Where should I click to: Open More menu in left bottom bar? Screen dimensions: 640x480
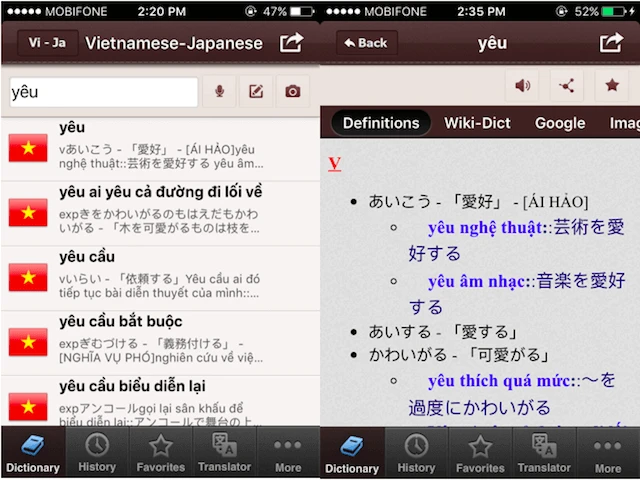(x=288, y=453)
